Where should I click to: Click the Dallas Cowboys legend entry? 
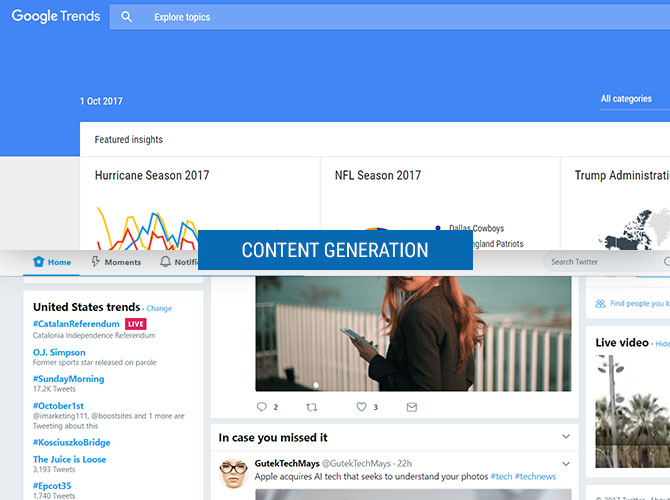click(x=476, y=228)
